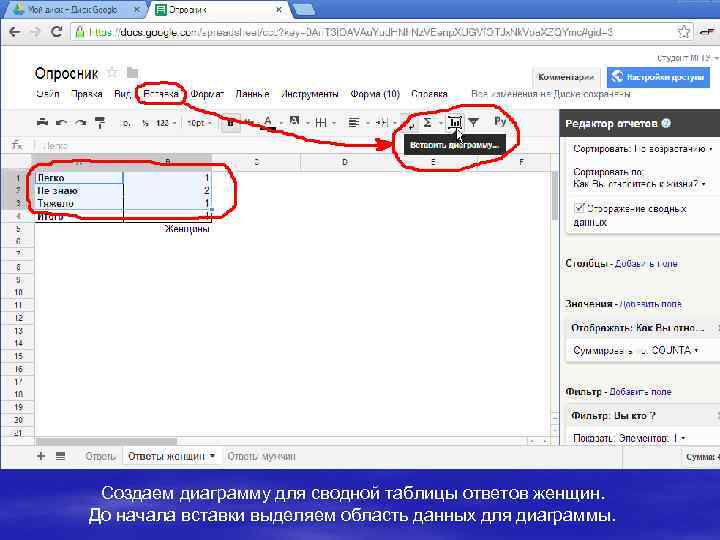Click the Sigma functions icon
The image size is (720, 540).
pyautogui.click(x=427, y=123)
